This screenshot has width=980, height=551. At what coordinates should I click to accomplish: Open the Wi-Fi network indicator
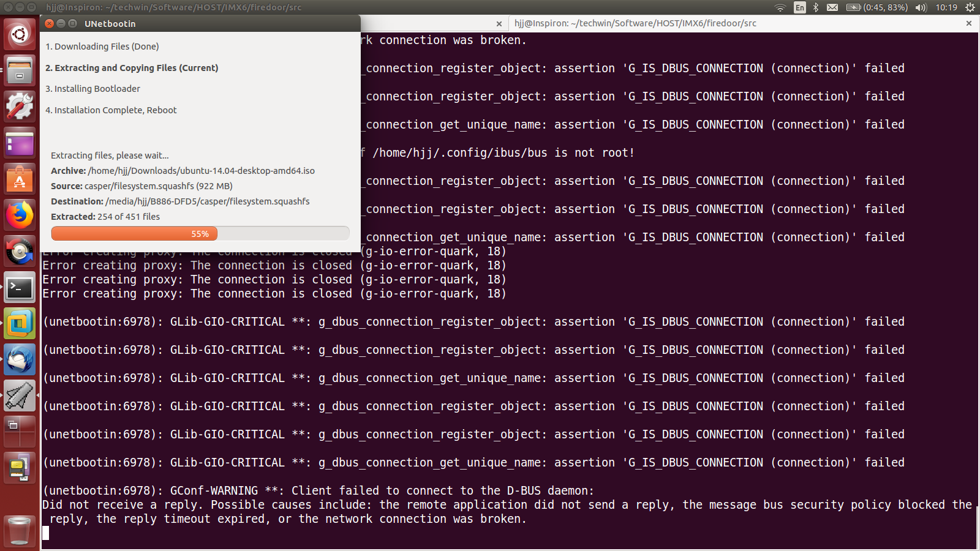tap(780, 7)
